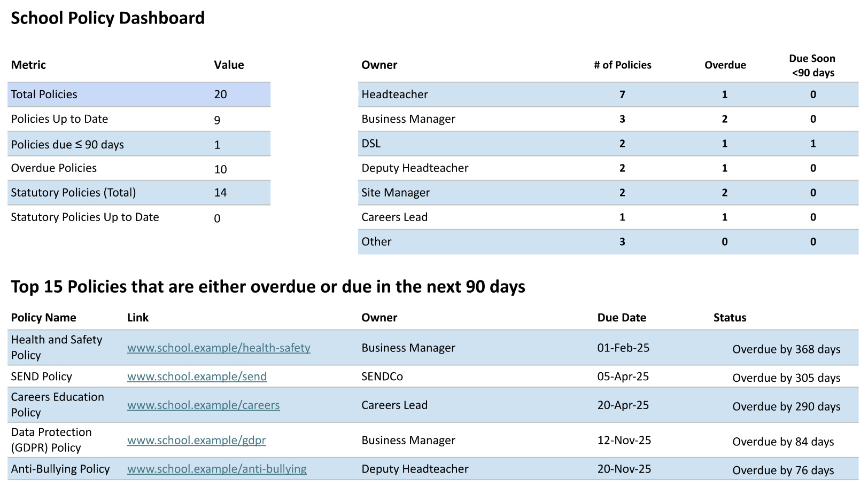
Task: Open the www.school.example/gdpr link
Action: [x=196, y=441]
